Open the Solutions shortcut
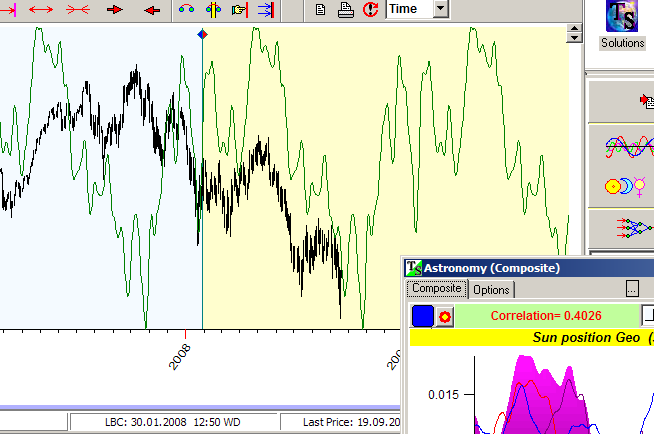This screenshot has height=434, width=654. pyautogui.click(x=622, y=25)
